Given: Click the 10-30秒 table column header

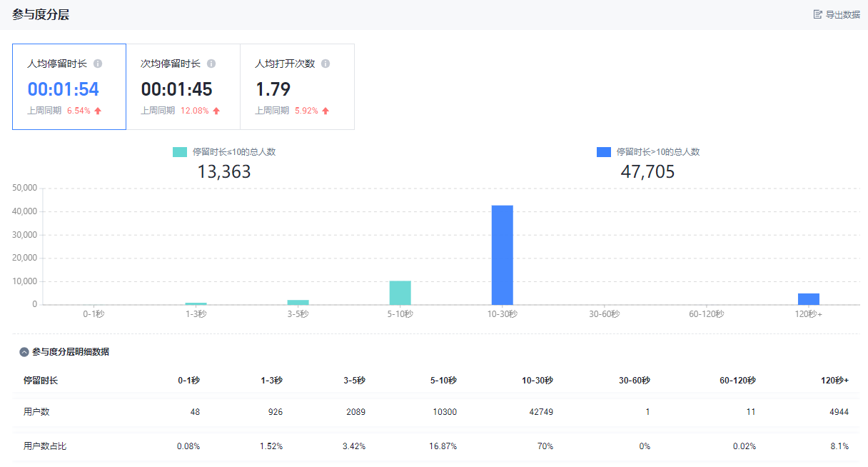Looking at the screenshot, I should (x=537, y=381).
